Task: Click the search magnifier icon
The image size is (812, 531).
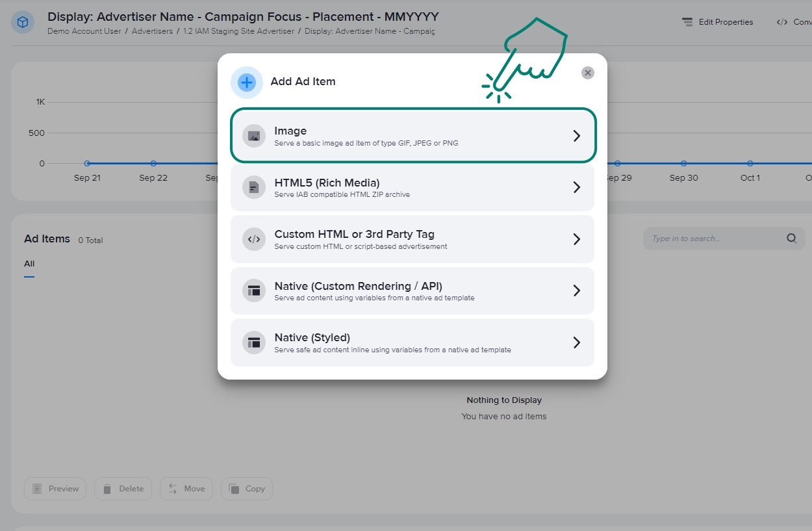Action: pos(791,239)
